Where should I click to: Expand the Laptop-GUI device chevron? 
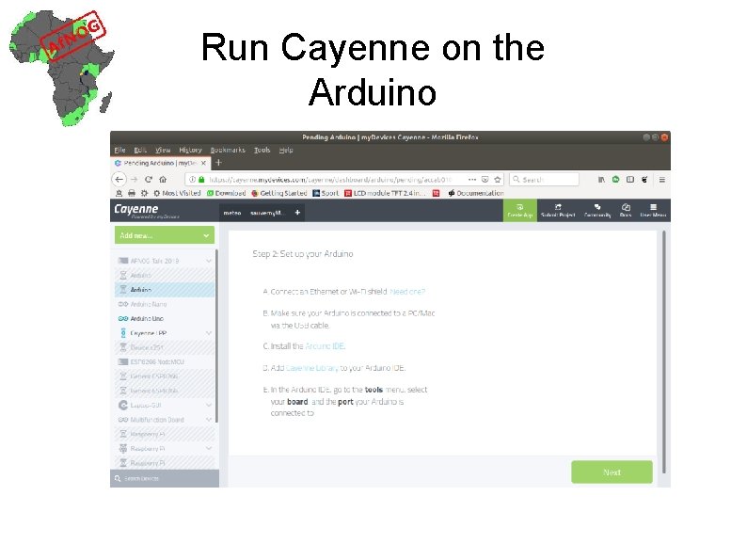tap(208, 405)
